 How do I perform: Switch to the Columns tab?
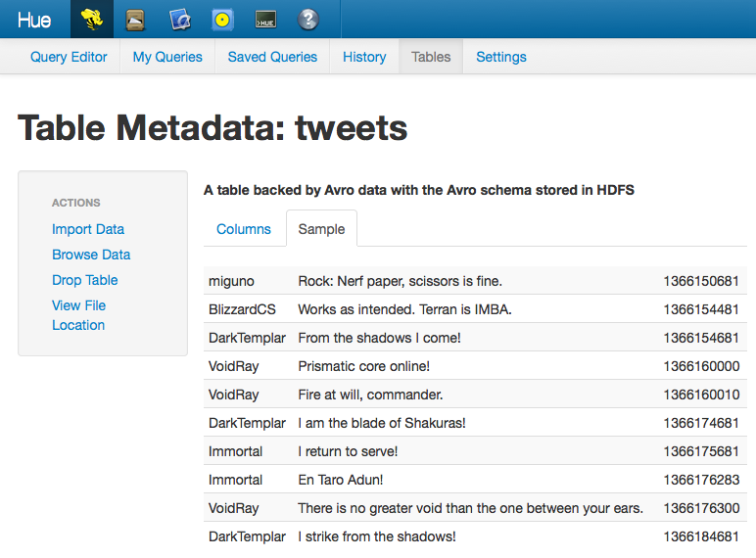pos(244,229)
